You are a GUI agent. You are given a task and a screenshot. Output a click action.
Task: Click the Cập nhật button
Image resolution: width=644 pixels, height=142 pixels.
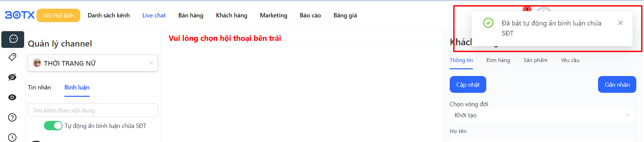point(468,84)
